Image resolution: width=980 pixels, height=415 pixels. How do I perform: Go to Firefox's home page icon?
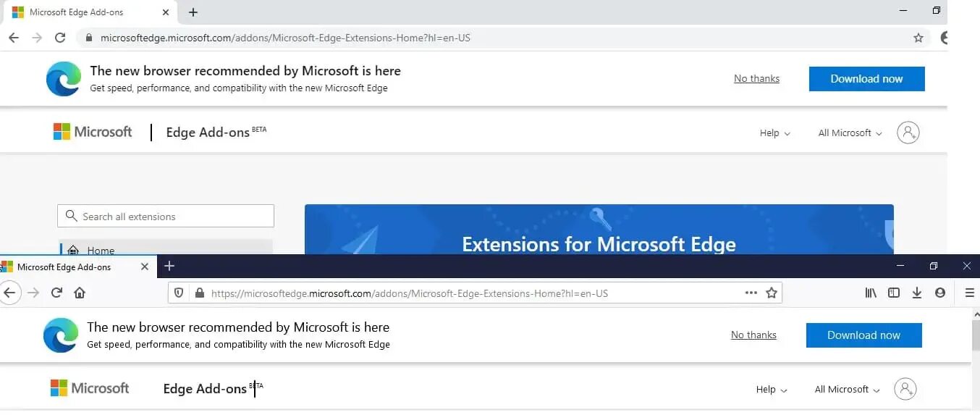pos(80,293)
